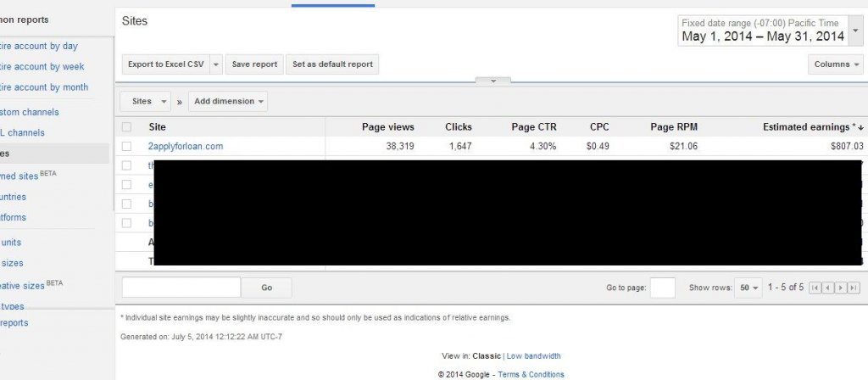Open Platforms report in sidebar
The width and height of the screenshot is (868, 380).
[14, 217]
